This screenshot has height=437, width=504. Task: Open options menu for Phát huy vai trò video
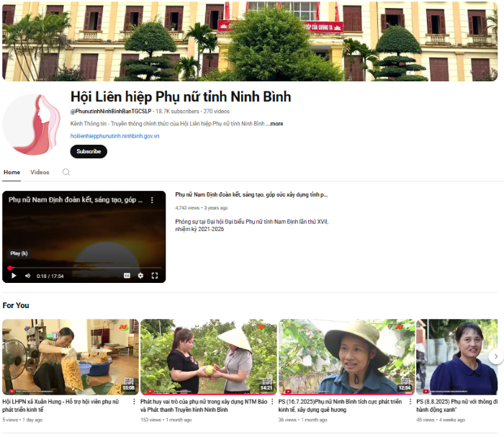click(x=272, y=402)
